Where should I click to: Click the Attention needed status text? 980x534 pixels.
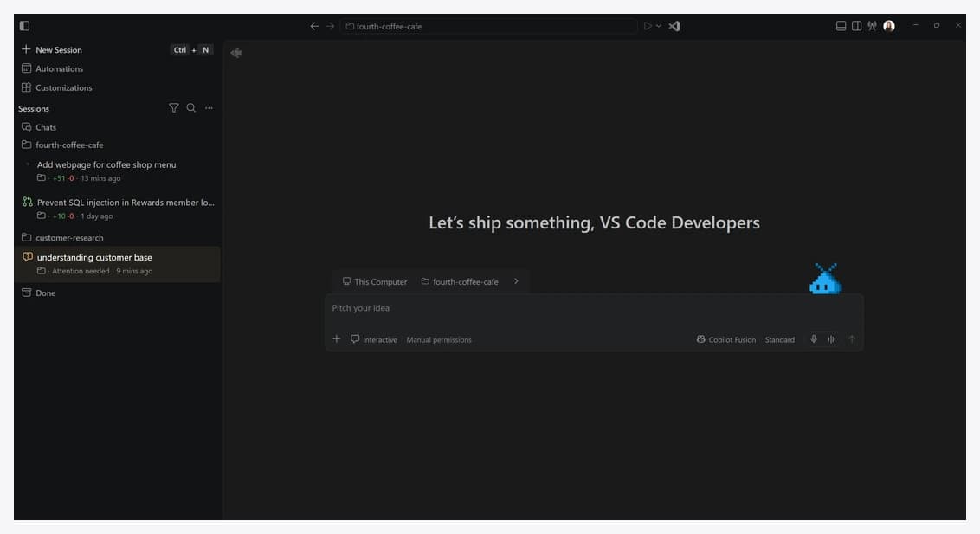[81, 271]
